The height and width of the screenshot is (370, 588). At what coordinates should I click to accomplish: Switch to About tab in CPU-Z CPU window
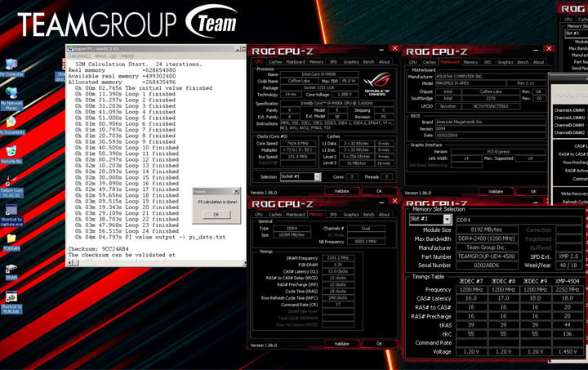384,62
